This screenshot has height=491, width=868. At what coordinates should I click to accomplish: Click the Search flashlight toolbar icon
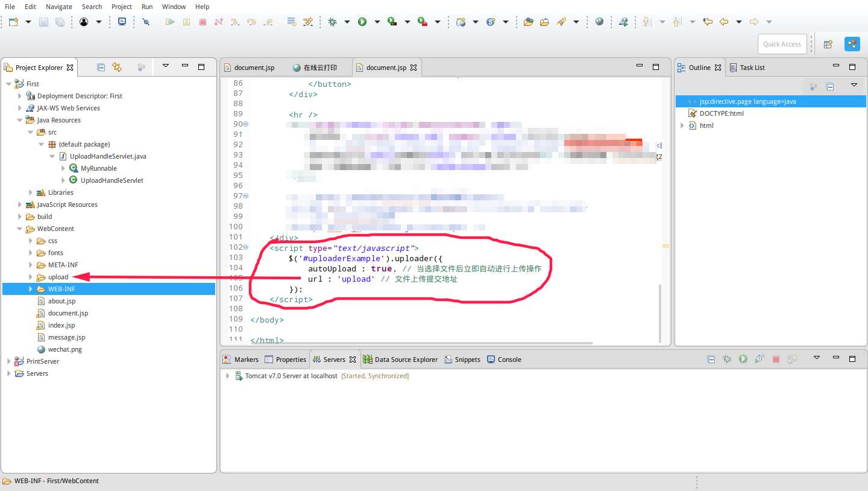tap(561, 22)
